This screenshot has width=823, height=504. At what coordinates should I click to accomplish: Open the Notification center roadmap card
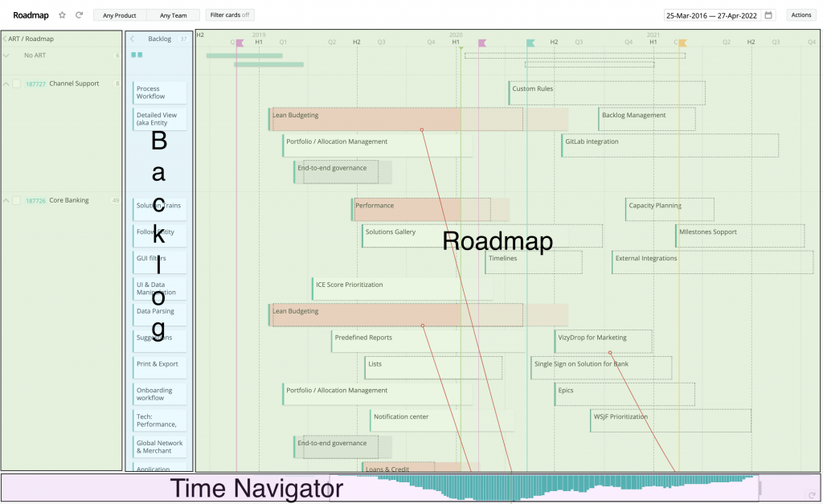442,420
